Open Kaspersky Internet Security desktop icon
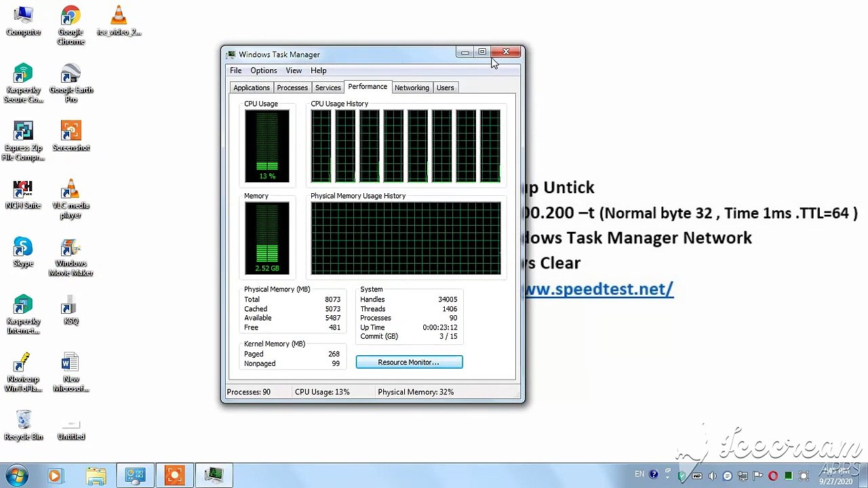The image size is (868, 488). 23,314
